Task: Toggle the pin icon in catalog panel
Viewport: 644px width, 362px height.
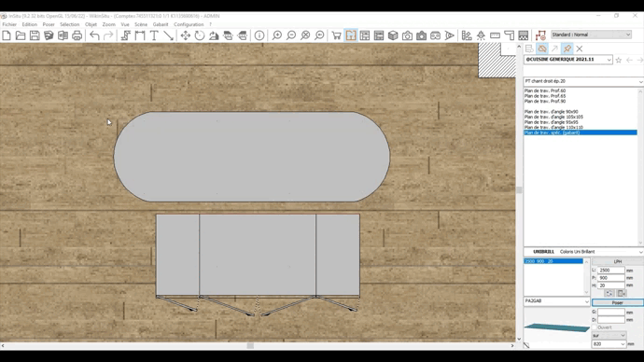Action: (x=567, y=49)
